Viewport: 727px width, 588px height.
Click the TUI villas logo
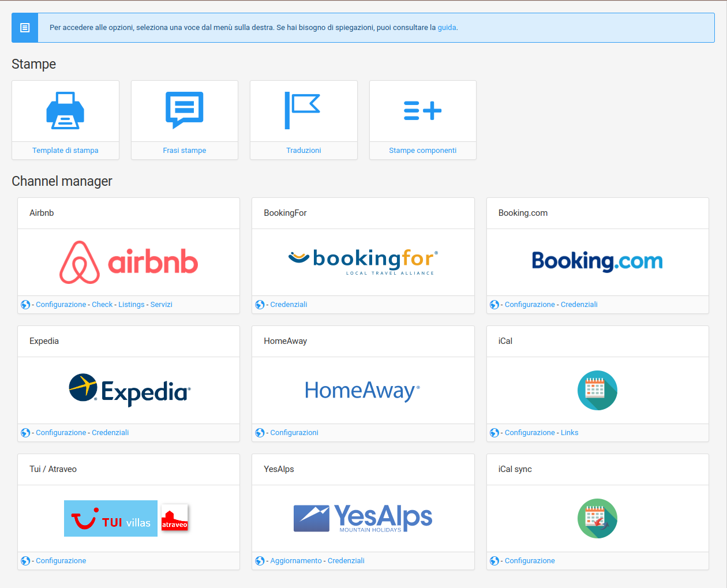point(111,518)
